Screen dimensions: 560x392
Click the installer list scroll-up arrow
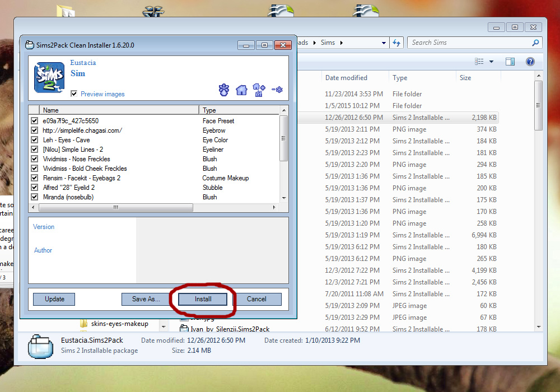coord(284,110)
